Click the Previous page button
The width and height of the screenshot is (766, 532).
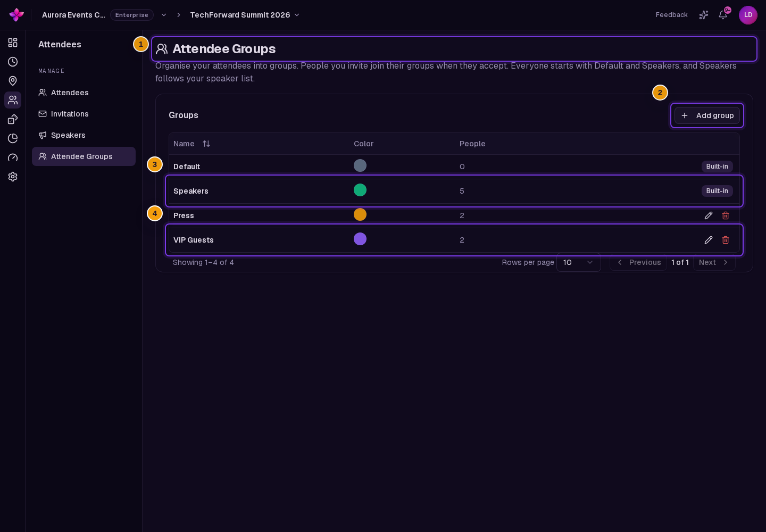point(638,262)
